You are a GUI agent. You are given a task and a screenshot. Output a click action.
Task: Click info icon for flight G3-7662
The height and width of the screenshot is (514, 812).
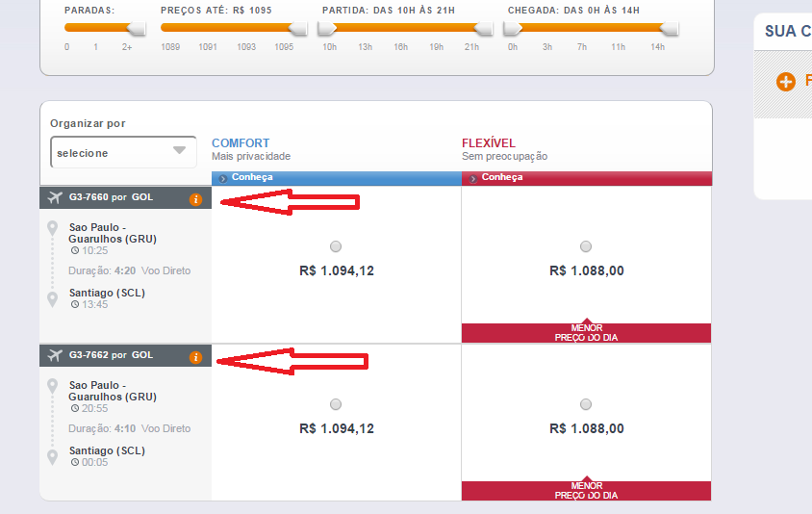pyautogui.click(x=195, y=357)
